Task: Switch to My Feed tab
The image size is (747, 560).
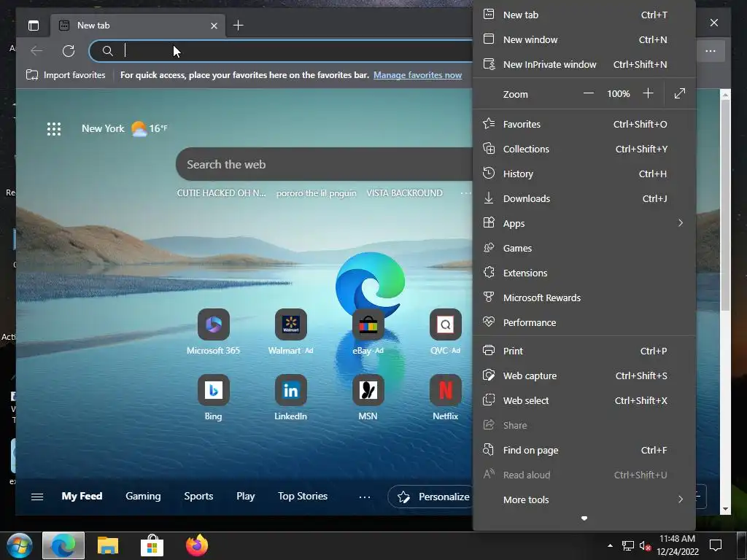Action: 82,496
